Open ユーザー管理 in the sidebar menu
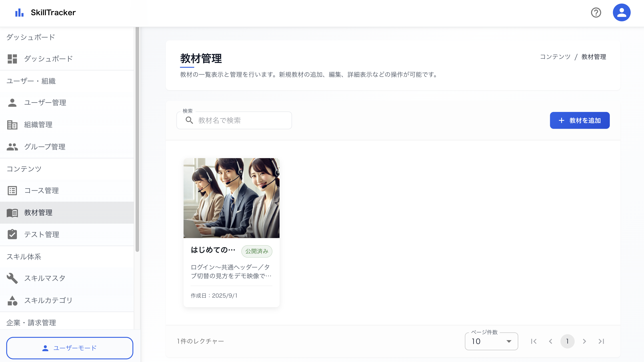The width and height of the screenshot is (644, 362). [45, 103]
